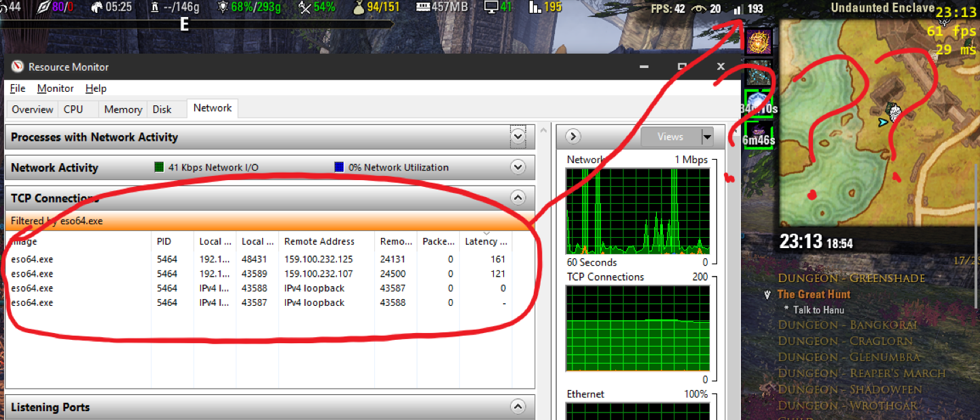Viewport: 980px width, 420px height.
Task: Click remote port 24500 cell
Action: [x=393, y=274]
